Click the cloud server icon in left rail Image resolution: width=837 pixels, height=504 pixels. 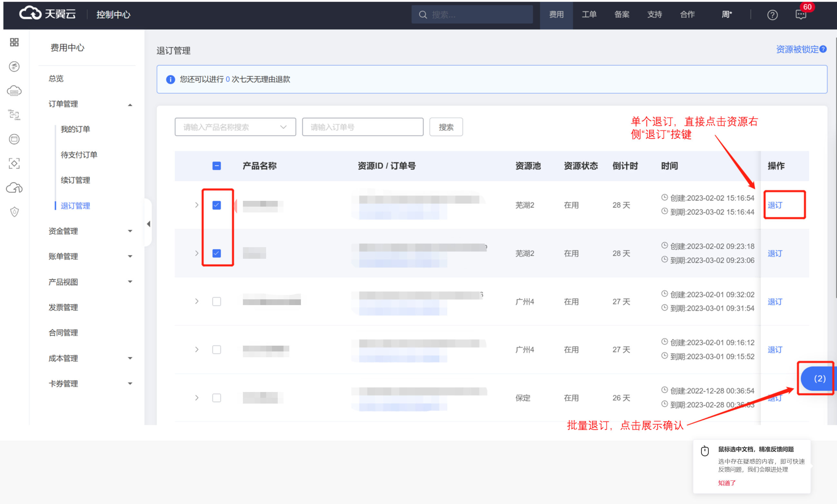click(14, 91)
